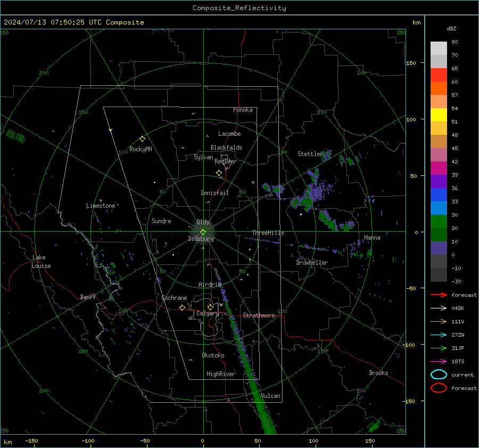Click the orange 111V arrow icon

click(x=439, y=321)
